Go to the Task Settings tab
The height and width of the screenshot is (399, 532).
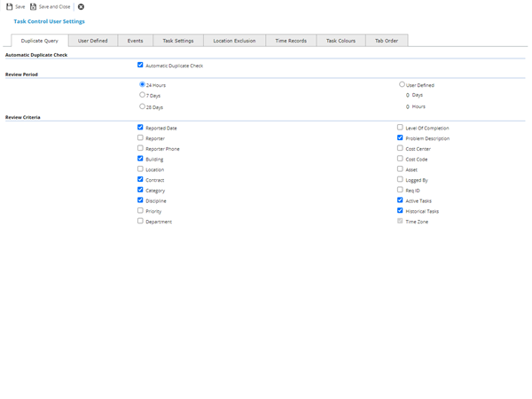tap(177, 41)
